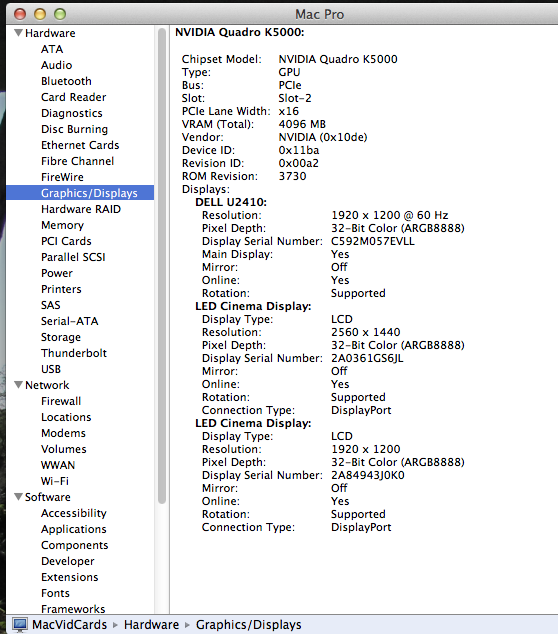Open Serial-ATA entry

pyautogui.click(x=70, y=321)
